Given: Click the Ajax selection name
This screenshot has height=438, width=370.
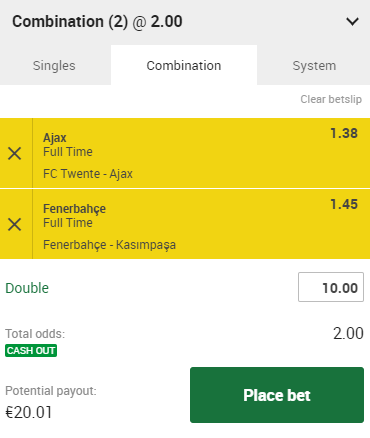Looking at the screenshot, I should point(55,138).
